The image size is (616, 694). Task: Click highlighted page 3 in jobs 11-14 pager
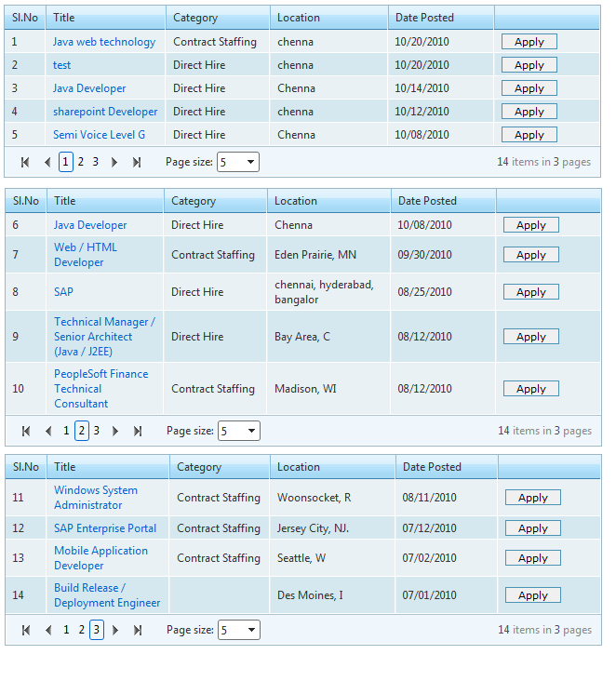[x=97, y=630]
